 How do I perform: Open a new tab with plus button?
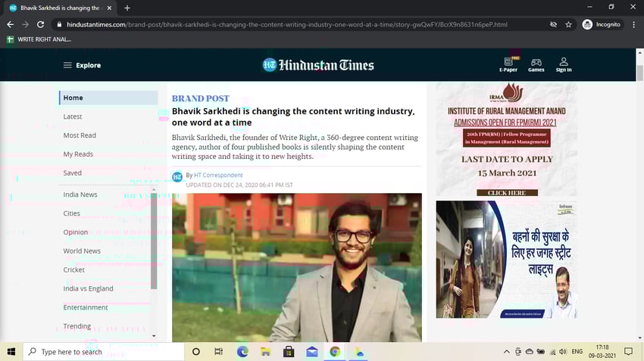tap(127, 8)
